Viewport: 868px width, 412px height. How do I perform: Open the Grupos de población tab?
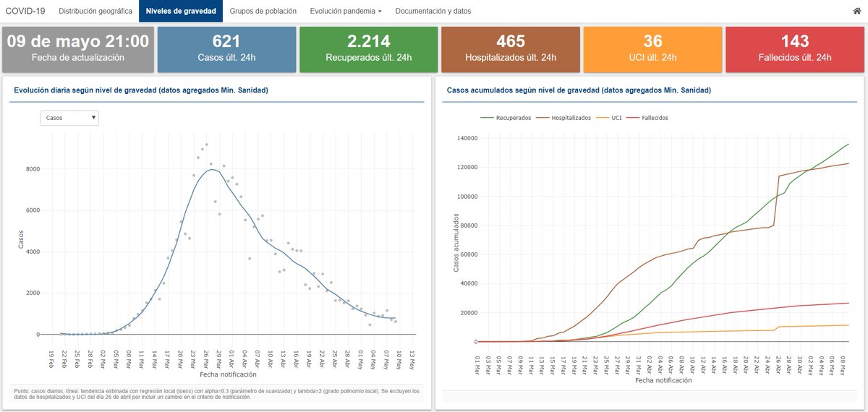click(263, 12)
